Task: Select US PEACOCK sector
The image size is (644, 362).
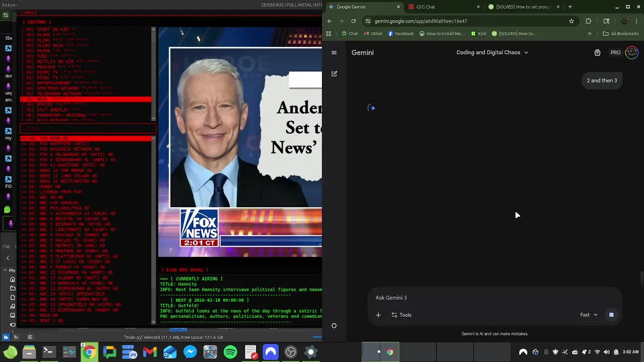Action: pyautogui.click(x=86, y=67)
